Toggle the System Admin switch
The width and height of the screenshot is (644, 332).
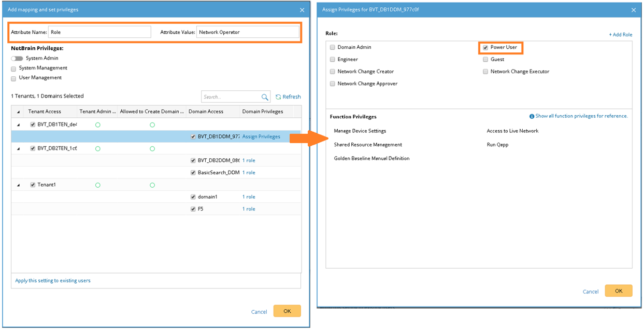click(17, 59)
